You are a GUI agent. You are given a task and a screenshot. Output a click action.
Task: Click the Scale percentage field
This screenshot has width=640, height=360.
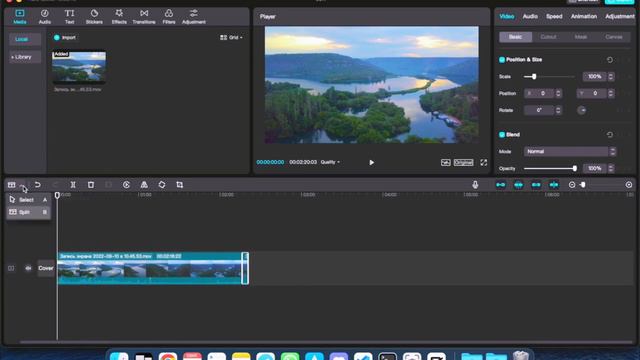pos(595,76)
